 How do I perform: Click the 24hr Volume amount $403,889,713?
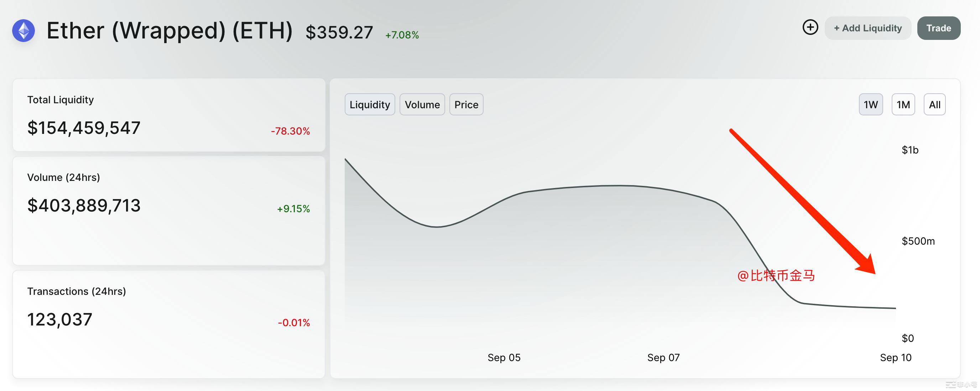(x=84, y=205)
